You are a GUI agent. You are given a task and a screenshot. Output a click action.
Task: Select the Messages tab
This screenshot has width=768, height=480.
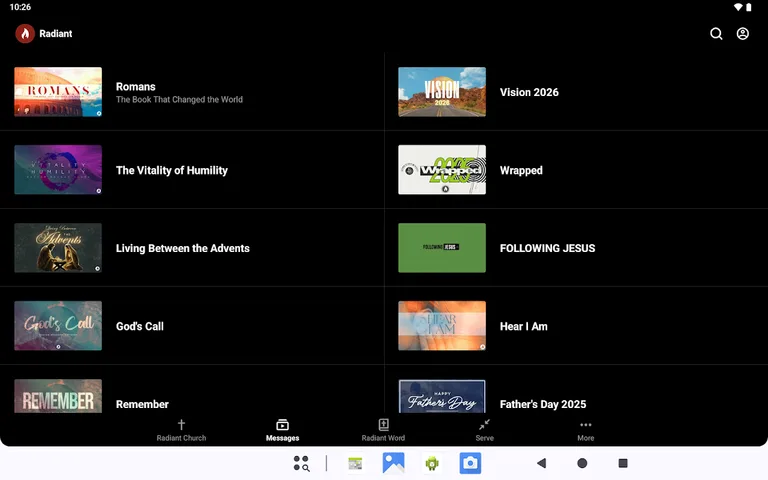tap(282, 429)
